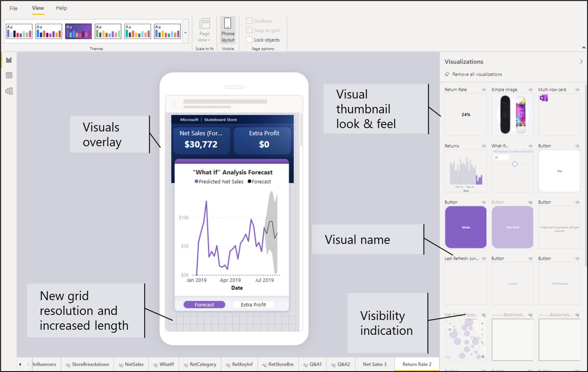Open the Q&A2 page tab

point(341,364)
